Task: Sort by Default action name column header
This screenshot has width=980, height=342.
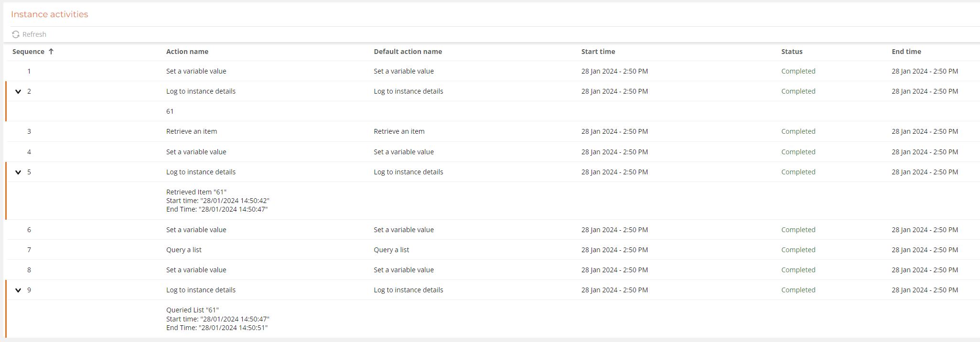Action: pos(408,52)
